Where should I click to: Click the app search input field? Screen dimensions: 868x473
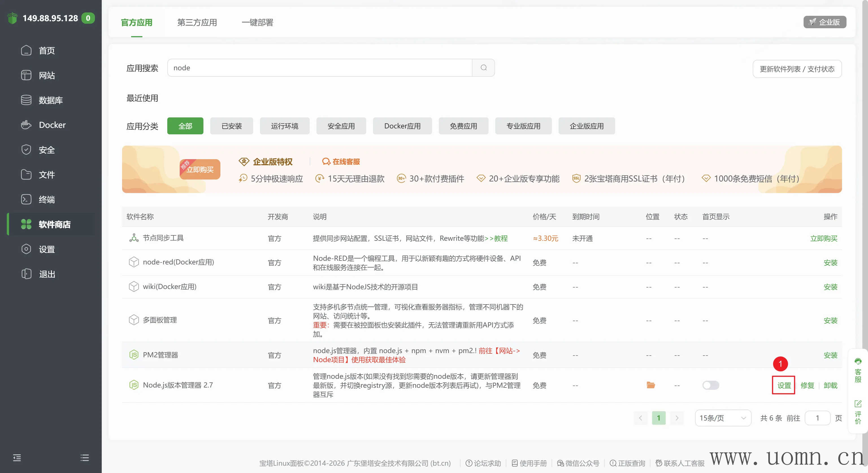(x=320, y=68)
